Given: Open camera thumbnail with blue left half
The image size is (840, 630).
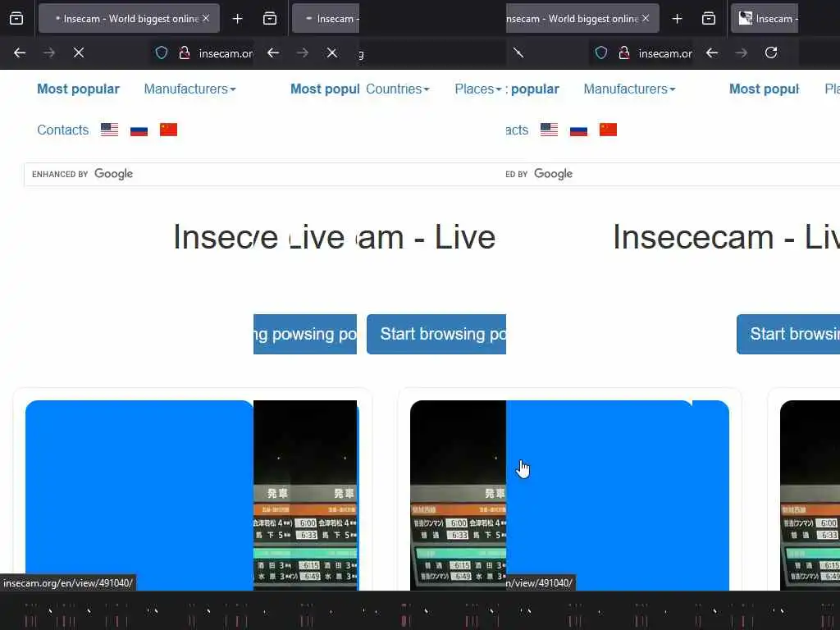Looking at the screenshot, I should coord(192,495).
